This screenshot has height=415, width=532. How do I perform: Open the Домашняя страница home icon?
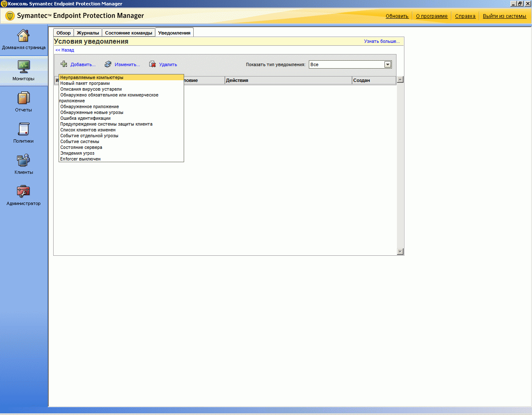(x=23, y=36)
